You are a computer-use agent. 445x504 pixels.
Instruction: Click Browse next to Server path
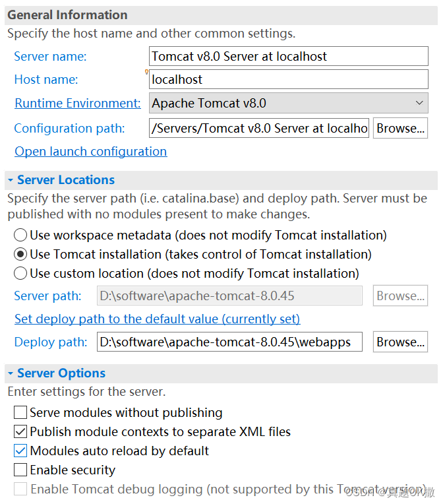[x=400, y=296]
